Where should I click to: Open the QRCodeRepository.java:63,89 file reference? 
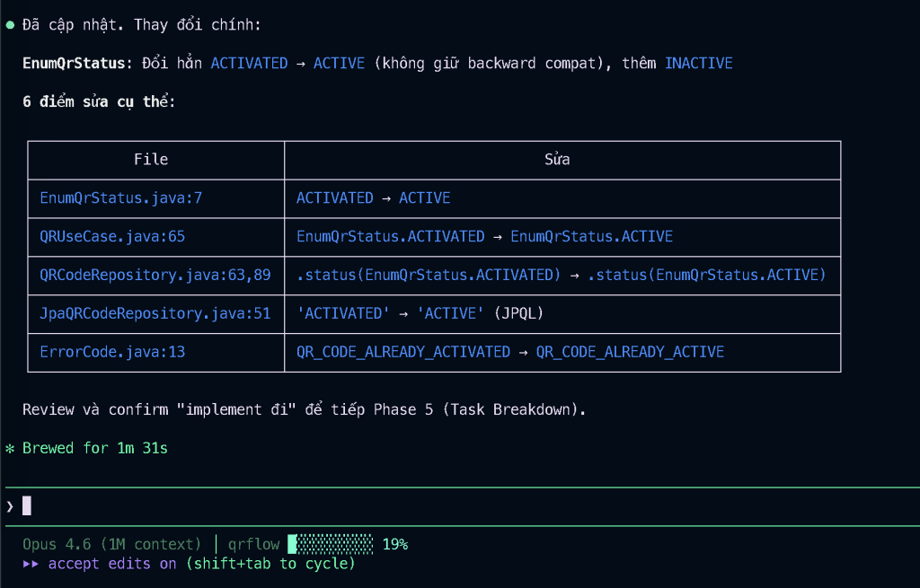point(155,275)
